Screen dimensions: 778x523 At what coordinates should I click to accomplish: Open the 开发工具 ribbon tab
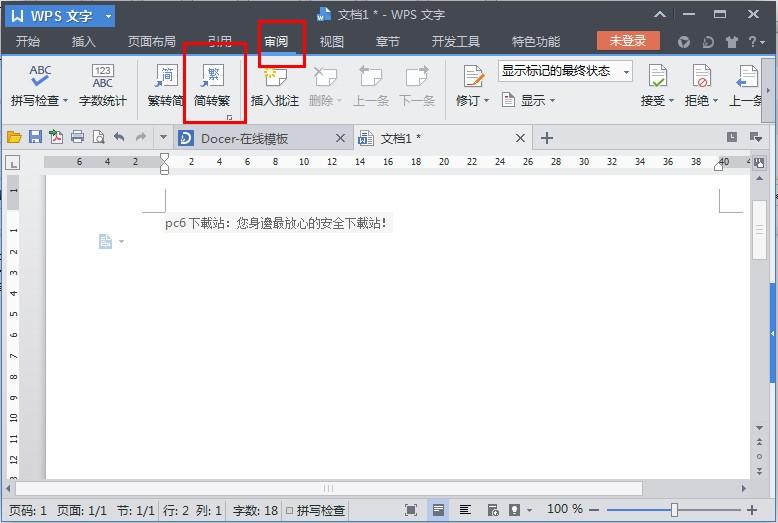tap(456, 42)
